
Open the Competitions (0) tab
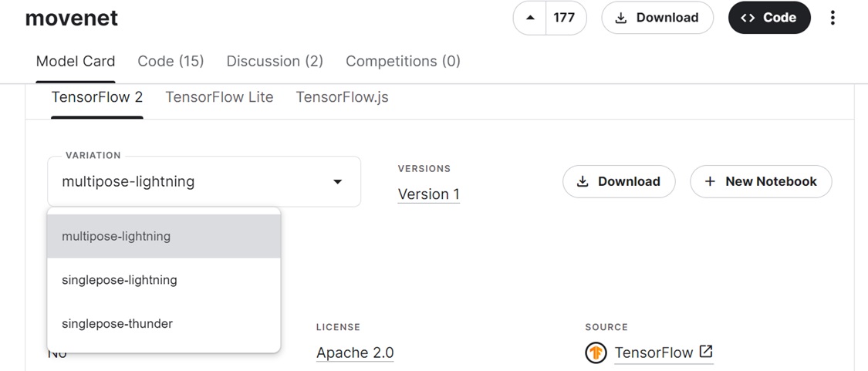coord(403,61)
